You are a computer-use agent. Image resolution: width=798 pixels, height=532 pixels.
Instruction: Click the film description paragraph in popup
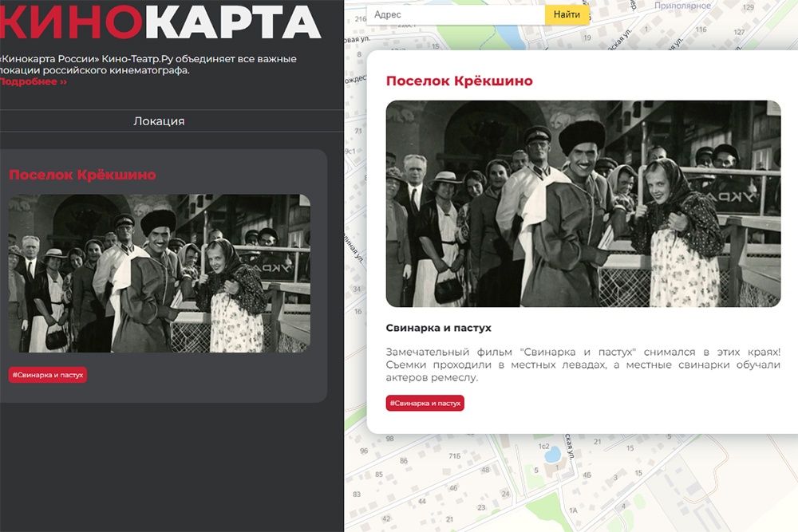point(583,365)
